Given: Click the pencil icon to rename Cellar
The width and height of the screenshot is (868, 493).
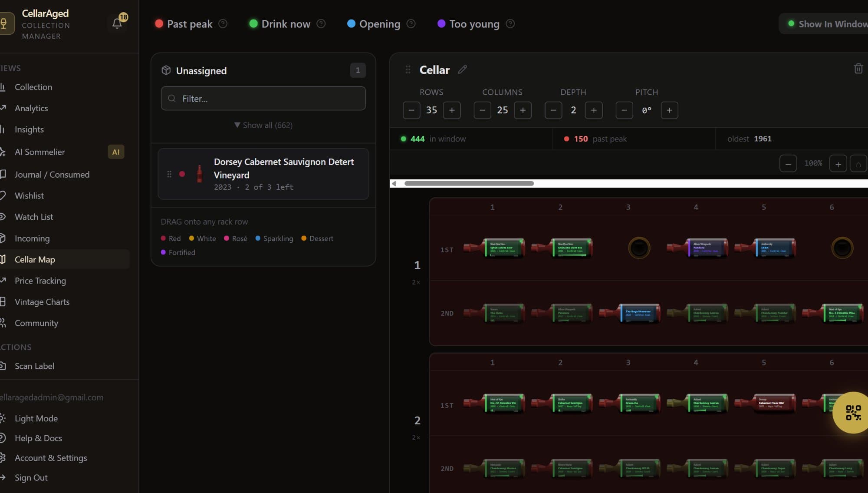Looking at the screenshot, I should click(x=463, y=69).
